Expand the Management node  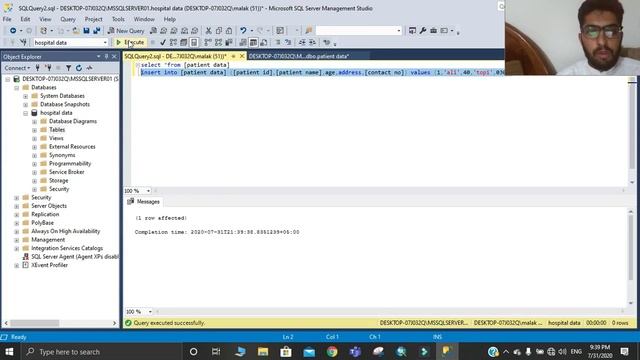[x=16, y=240]
